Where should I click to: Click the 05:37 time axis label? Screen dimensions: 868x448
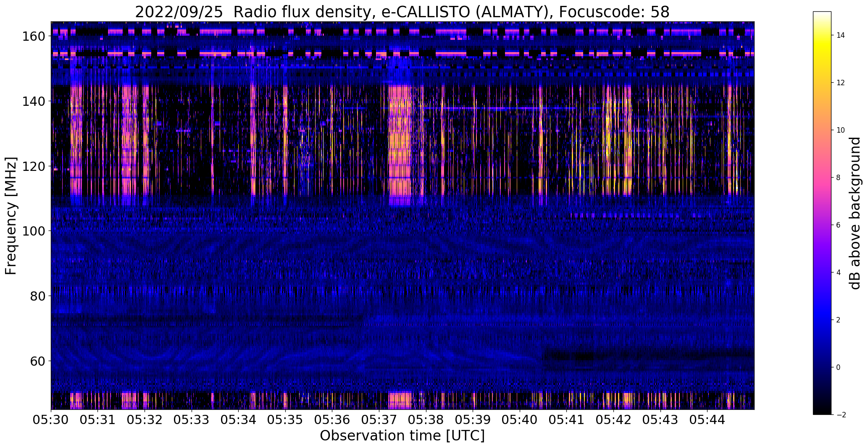(379, 420)
